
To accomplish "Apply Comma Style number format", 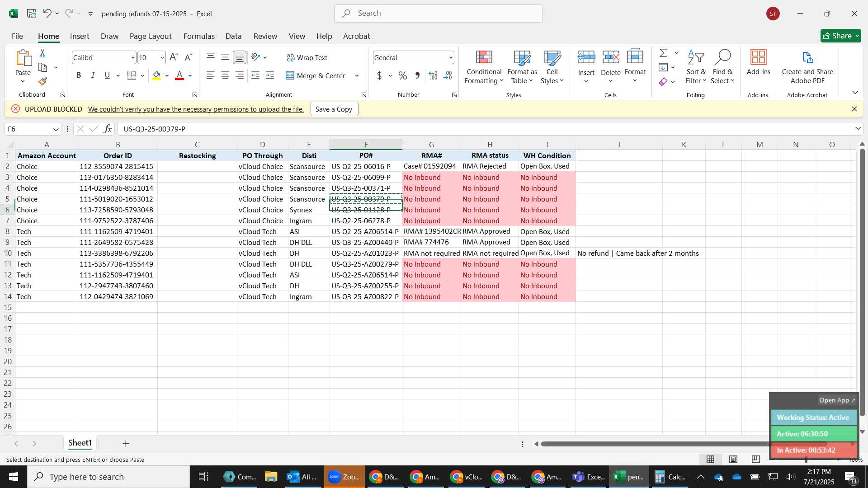I will [417, 75].
